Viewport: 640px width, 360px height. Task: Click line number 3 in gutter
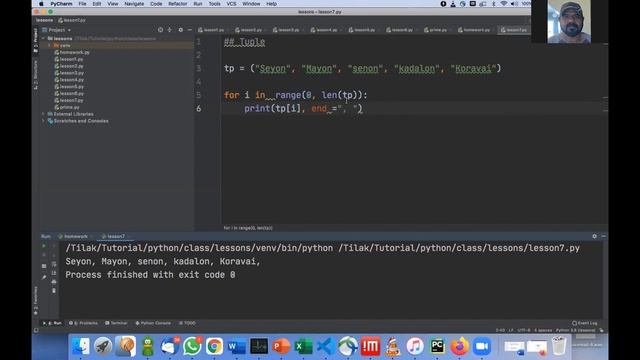tap(199, 68)
